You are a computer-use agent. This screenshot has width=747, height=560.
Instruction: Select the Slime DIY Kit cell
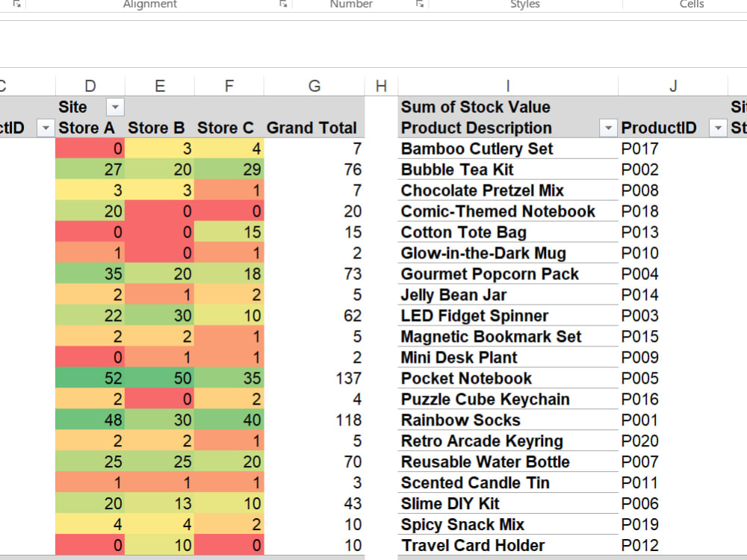(x=508, y=504)
